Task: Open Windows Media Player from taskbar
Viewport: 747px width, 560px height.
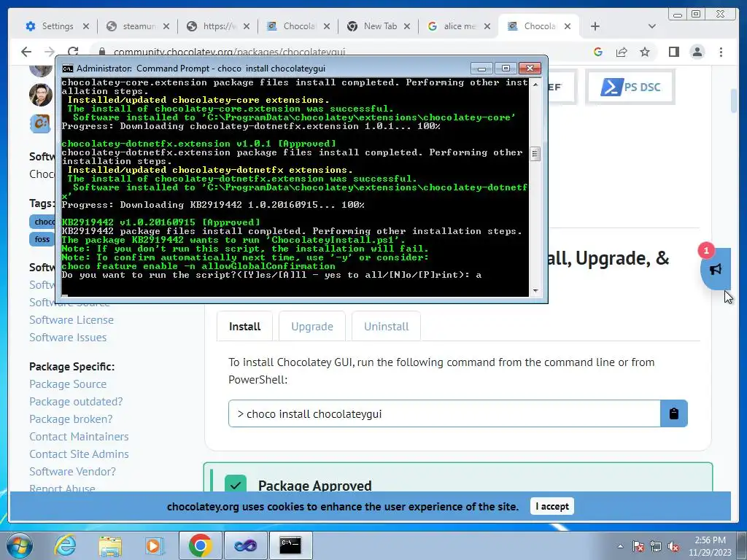Action: tap(155, 545)
